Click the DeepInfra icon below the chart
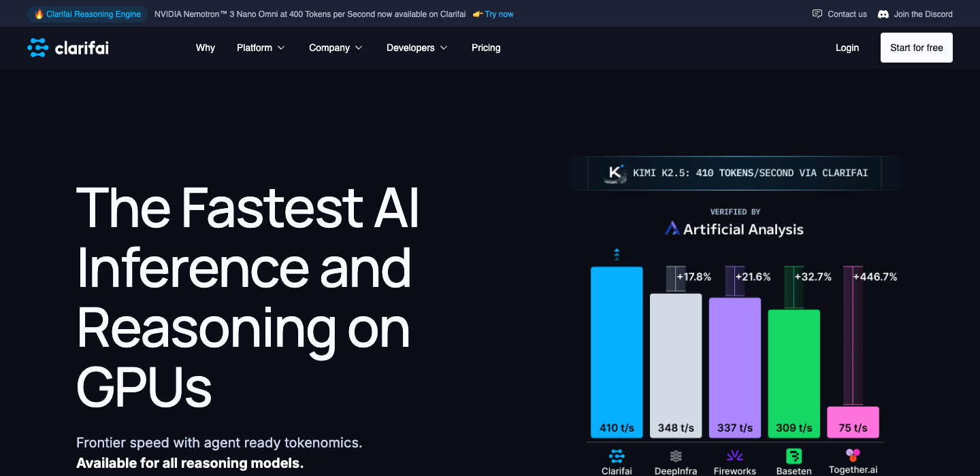This screenshot has width=980, height=476. pos(676,456)
